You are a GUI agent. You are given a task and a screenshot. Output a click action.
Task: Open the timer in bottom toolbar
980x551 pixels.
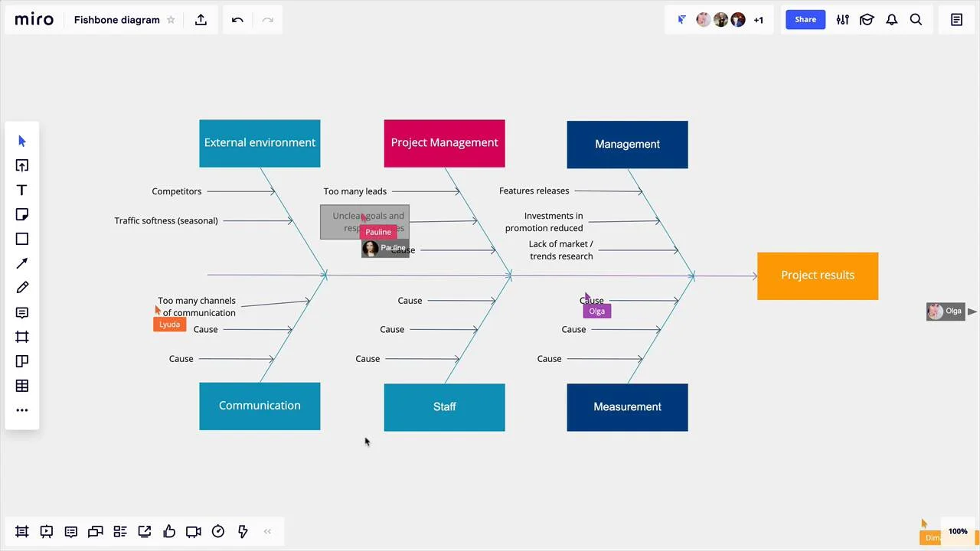(218, 532)
